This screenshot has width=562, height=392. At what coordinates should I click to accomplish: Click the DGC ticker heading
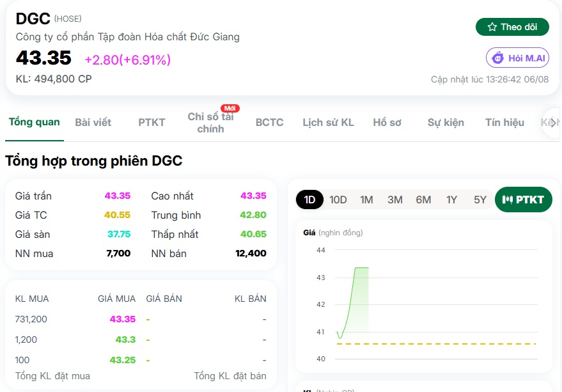[33, 19]
